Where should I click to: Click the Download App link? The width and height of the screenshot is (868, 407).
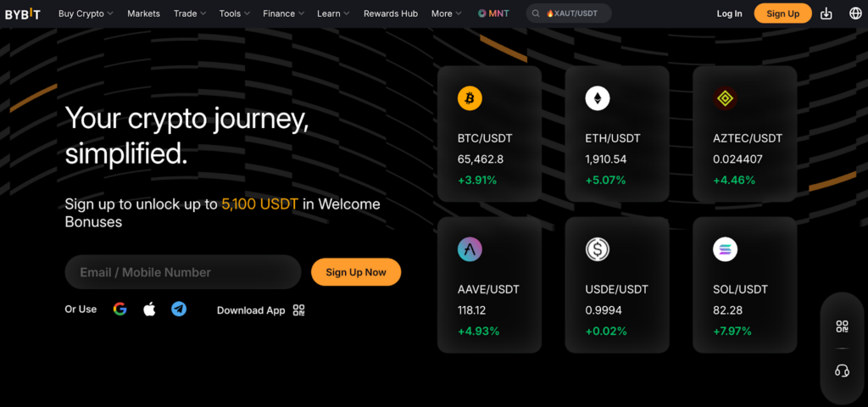tap(251, 310)
